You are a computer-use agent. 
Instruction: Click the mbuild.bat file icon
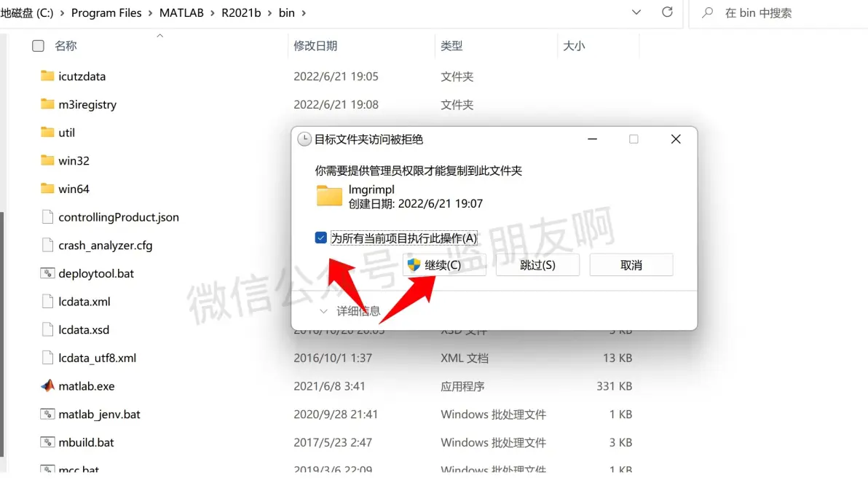(x=47, y=442)
